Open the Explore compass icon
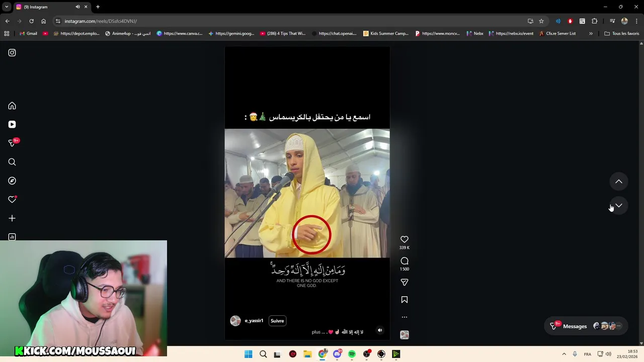The height and width of the screenshot is (362, 644). coord(12,180)
